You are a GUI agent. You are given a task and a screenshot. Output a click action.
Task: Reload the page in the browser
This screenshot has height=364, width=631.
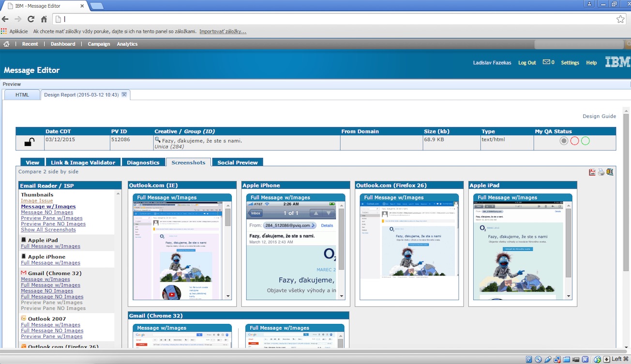[31, 19]
